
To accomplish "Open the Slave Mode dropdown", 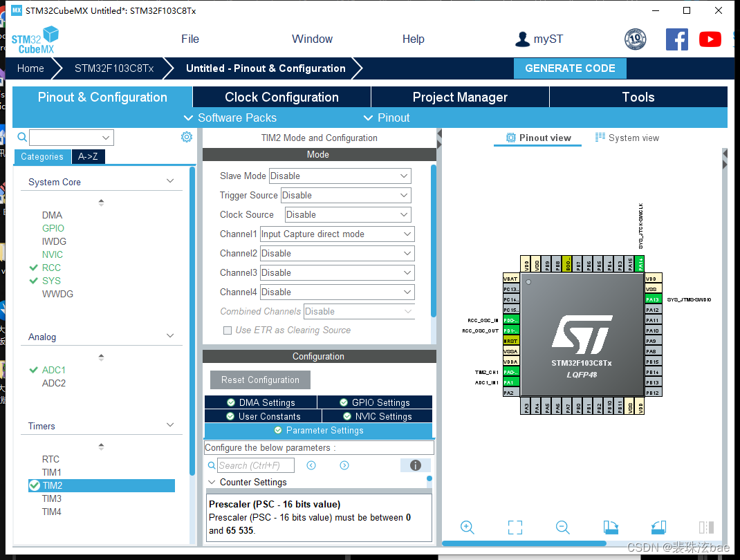I will [x=340, y=176].
